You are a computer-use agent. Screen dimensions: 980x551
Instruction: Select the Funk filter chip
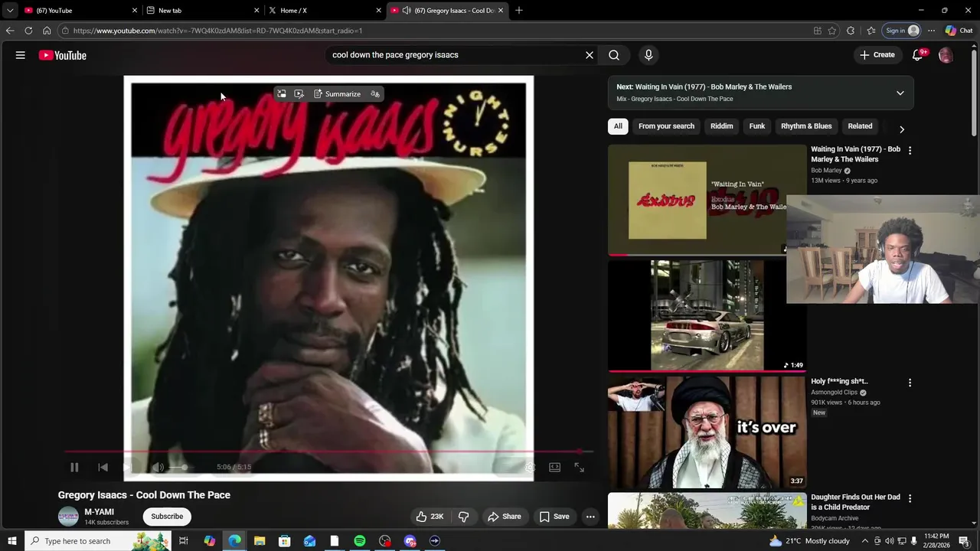pyautogui.click(x=757, y=126)
